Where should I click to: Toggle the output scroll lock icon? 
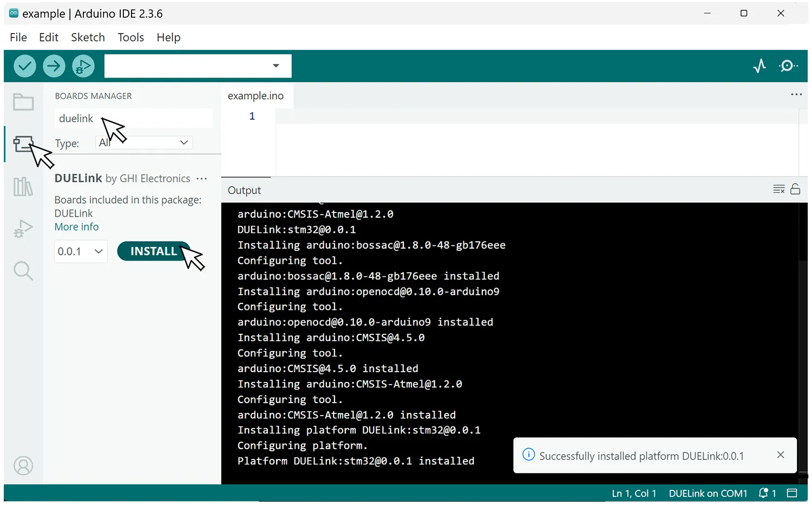coord(795,189)
